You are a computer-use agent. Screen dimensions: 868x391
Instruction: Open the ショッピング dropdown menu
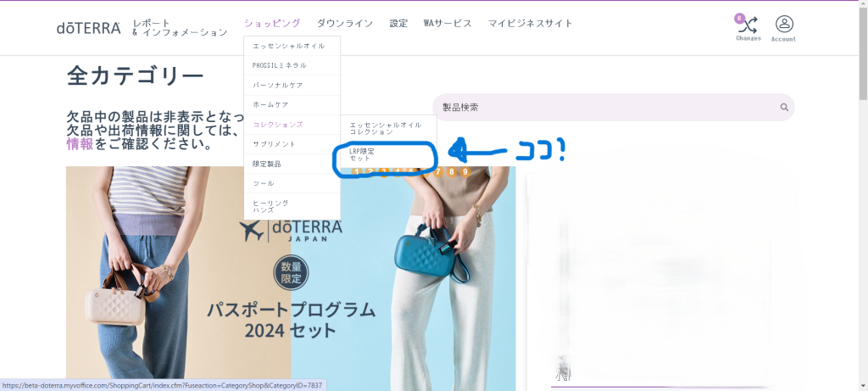(271, 23)
